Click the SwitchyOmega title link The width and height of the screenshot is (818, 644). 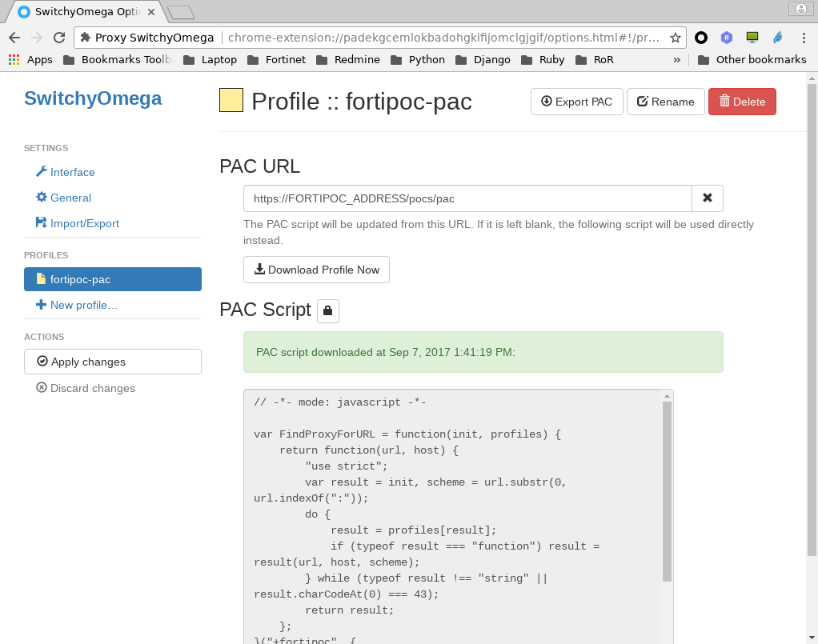click(93, 98)
